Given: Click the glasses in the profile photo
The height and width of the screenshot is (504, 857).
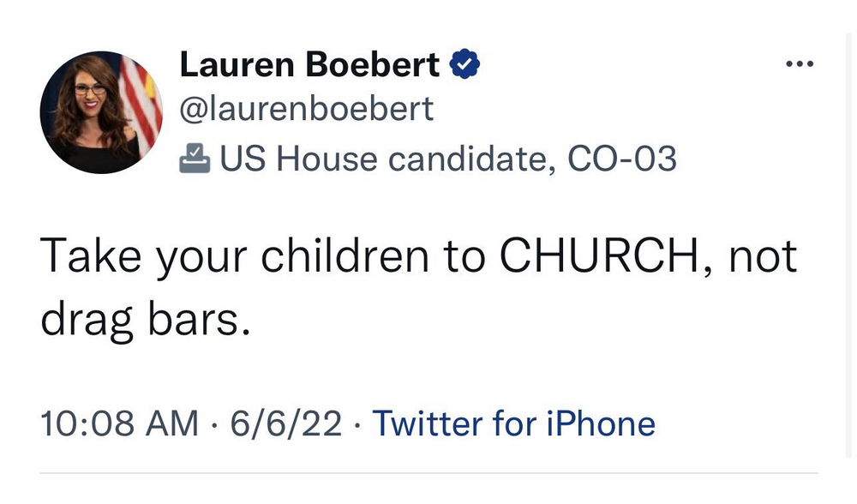Looking at the screenshot, I should (x=90, y=88).
